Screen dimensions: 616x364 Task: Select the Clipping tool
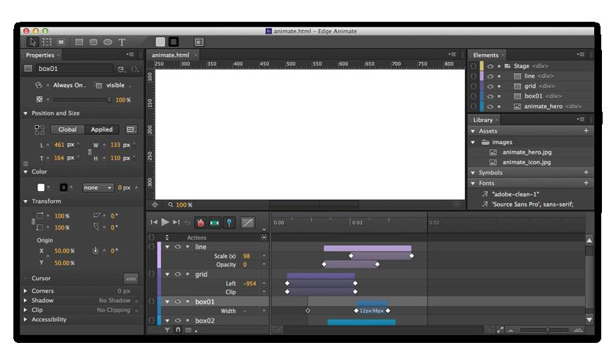61,41
